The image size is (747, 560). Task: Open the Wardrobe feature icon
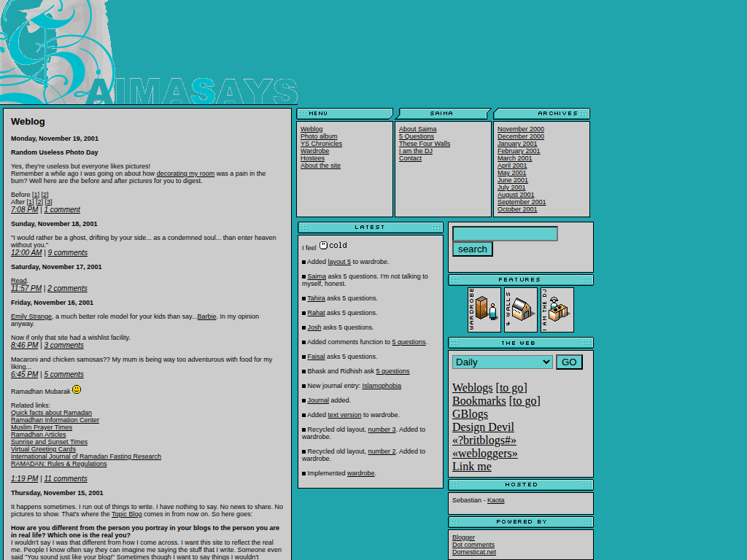point(484,310)
